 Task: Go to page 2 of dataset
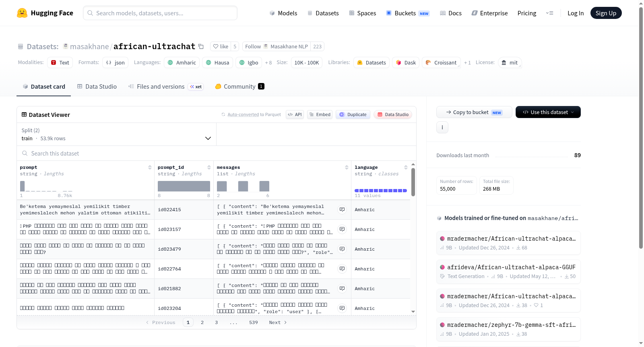(202, 322)
